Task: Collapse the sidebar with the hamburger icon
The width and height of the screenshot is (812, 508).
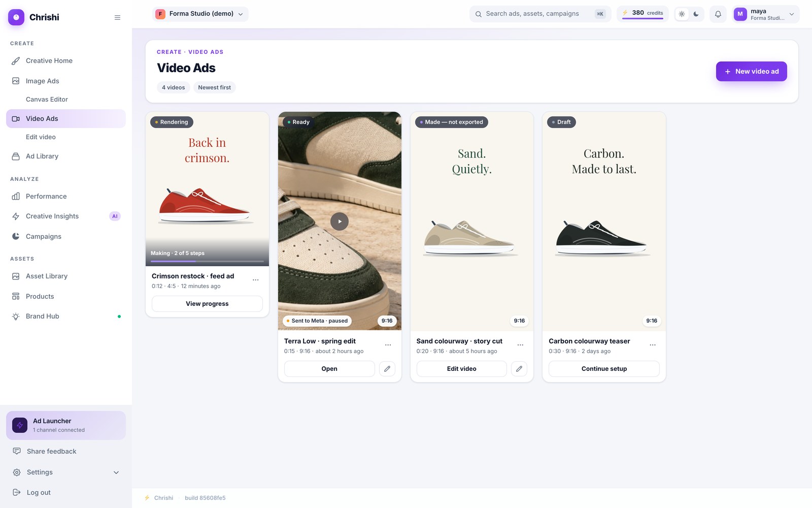Action: point(117,17)
